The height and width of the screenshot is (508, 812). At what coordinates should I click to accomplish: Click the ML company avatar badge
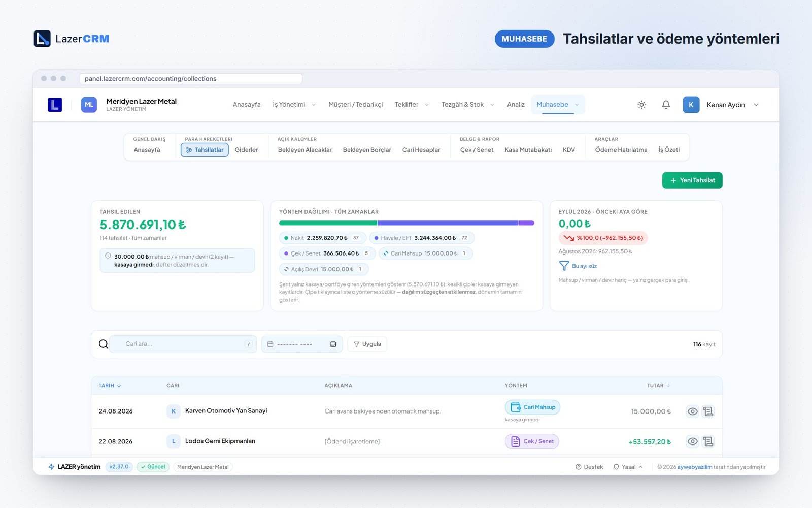[89, 105]
